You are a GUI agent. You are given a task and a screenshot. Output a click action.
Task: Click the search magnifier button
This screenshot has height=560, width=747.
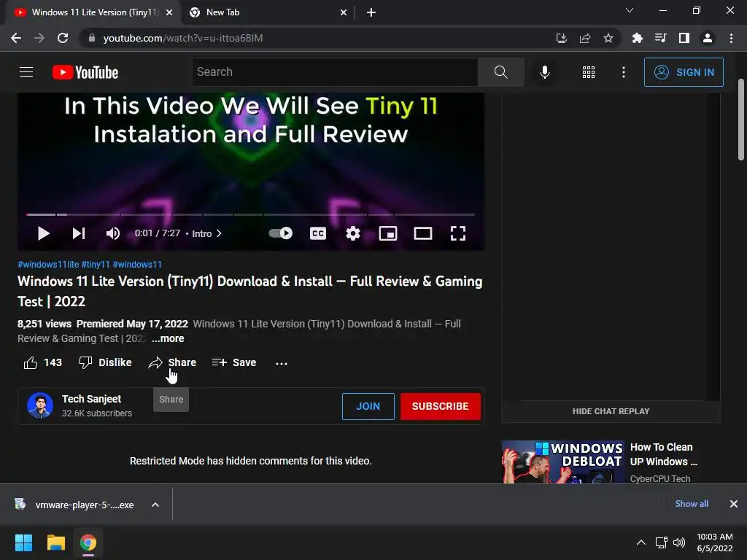tap(500, 72)
